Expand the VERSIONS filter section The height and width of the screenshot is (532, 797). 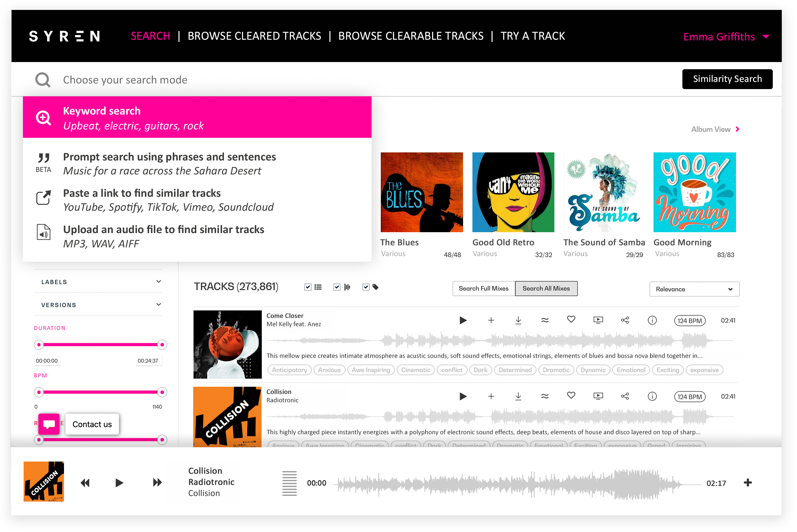[x=100, y=304]
